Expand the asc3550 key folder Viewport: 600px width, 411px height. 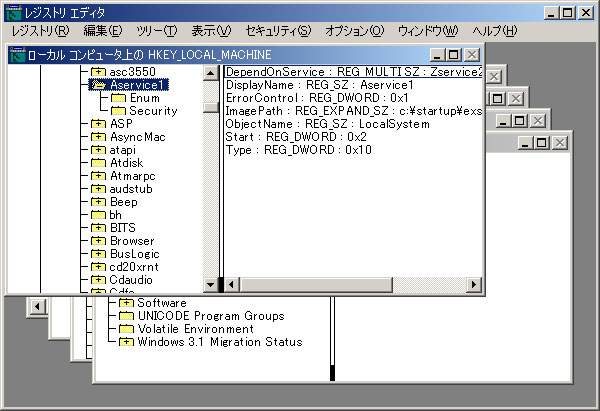click(x=98, y=72)
